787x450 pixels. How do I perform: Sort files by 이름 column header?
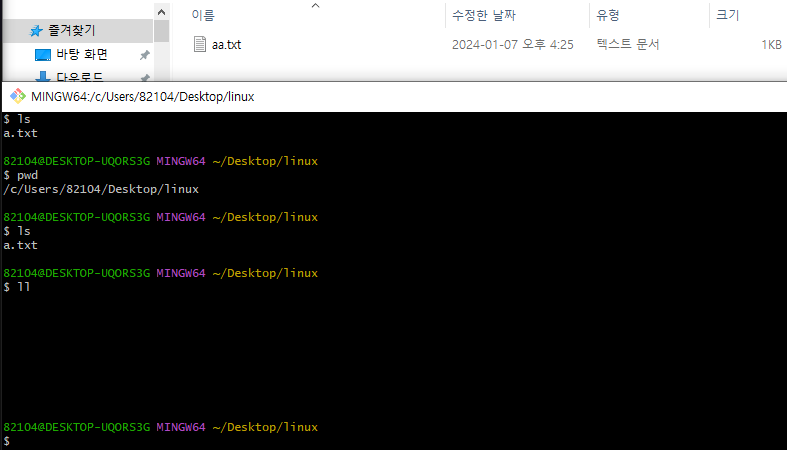[203, 15]
